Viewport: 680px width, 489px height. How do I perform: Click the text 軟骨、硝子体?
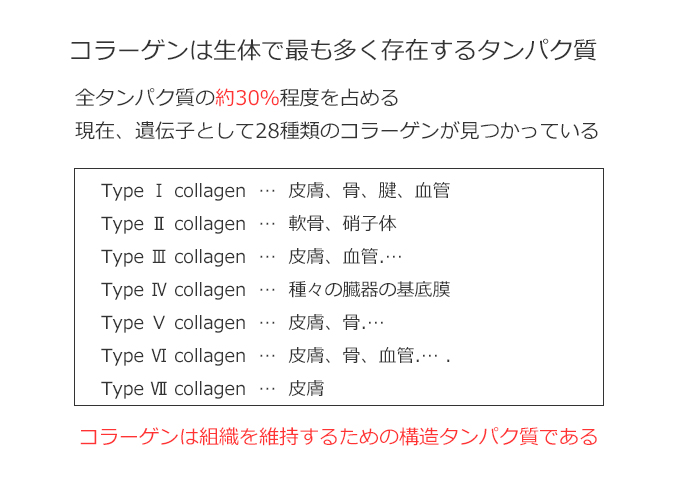pos(343,224)
